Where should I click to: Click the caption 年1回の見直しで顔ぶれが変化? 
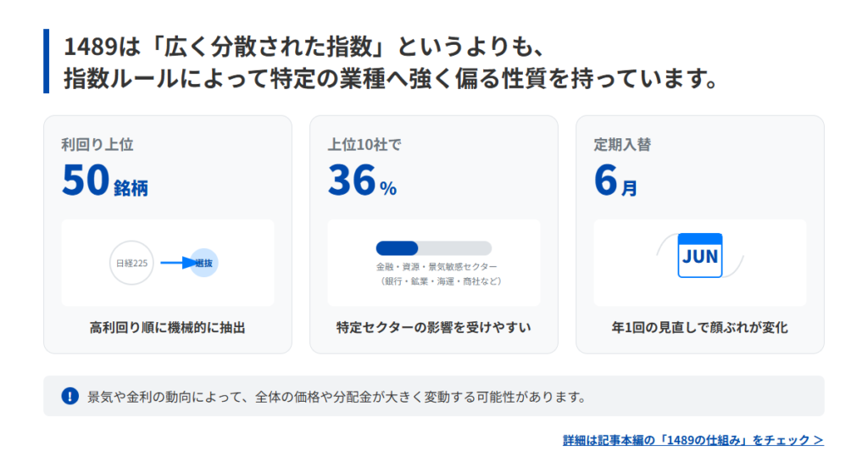click(699, 327)
